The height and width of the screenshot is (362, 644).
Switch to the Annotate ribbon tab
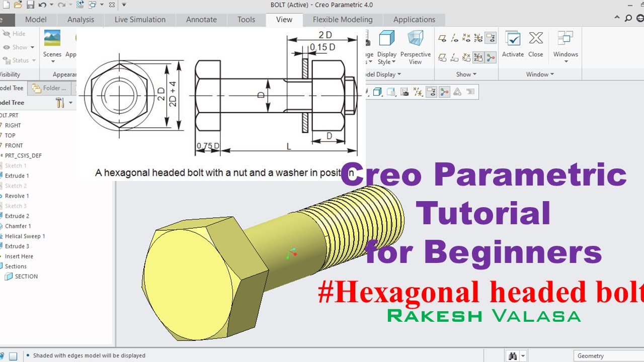(x=201, y=20)
